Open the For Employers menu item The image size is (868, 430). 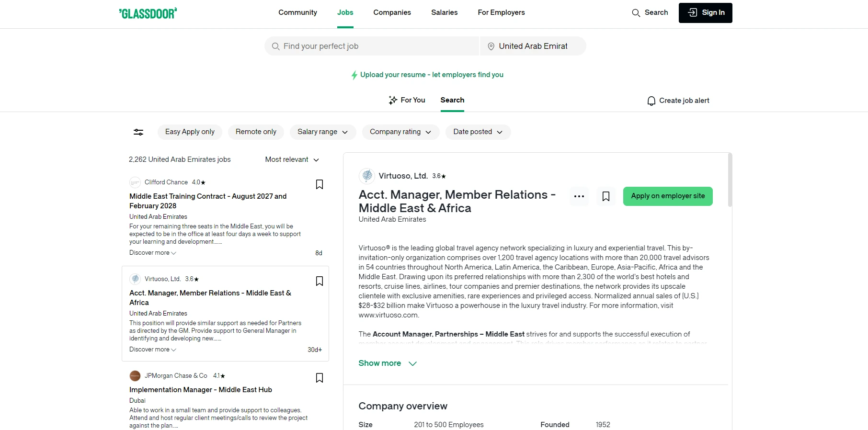501,13
